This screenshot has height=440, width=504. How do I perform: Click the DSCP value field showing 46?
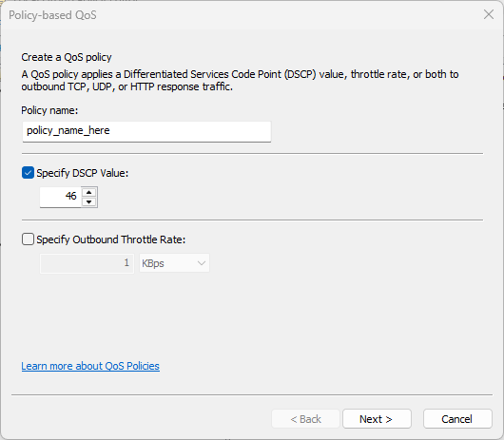[x=61, y=197]
